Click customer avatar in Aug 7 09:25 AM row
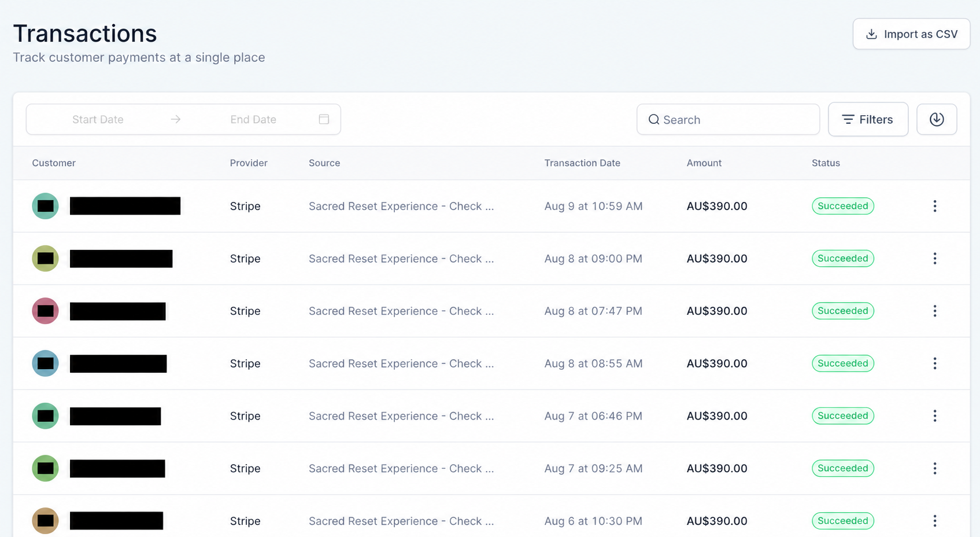 pyautogui.click(x=45, y=468)
